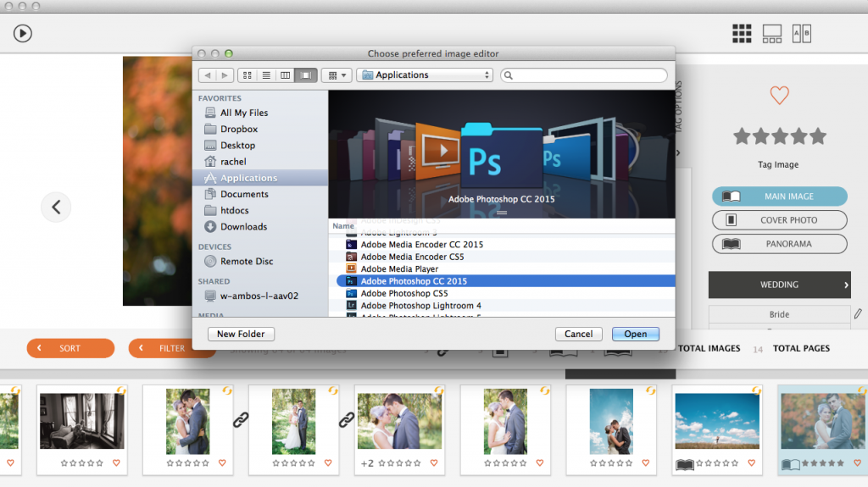Start slideshow with the play icon

tap(23, 33)
